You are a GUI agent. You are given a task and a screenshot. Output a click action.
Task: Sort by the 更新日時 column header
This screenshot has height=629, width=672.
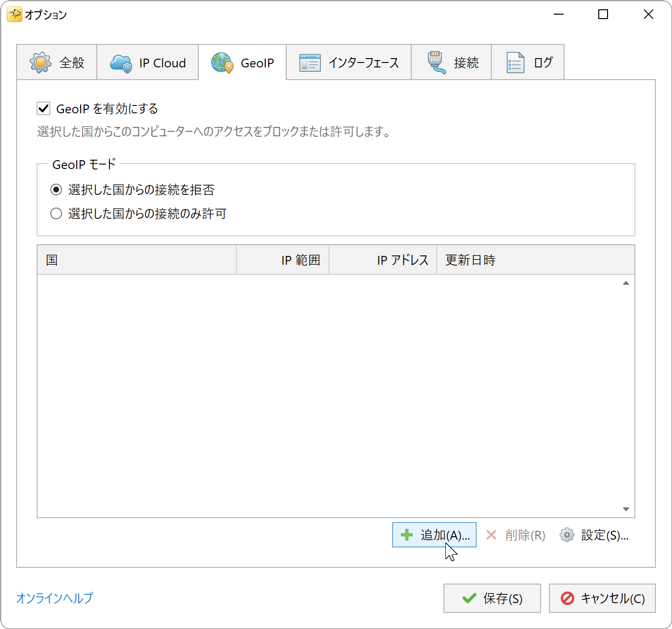click(536, 260)
